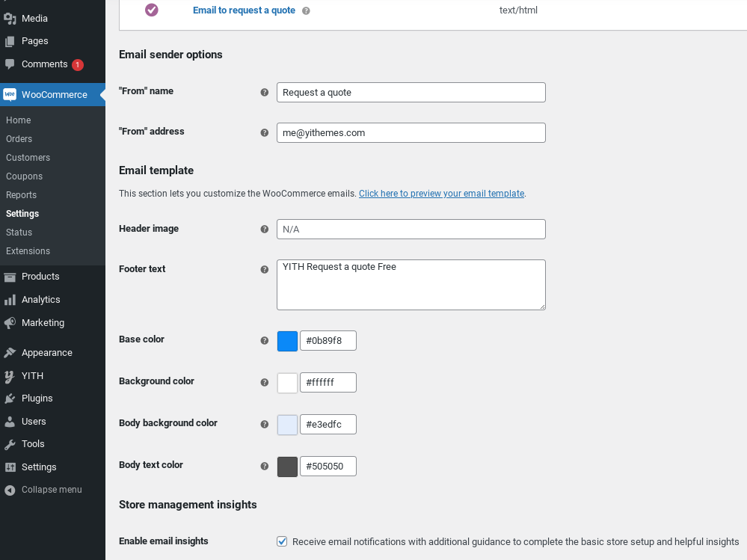Click the Collapse menu arrow icon
The height and width of the screenshot is (560, 747).
pyautogui.click(x=10, y=490)
